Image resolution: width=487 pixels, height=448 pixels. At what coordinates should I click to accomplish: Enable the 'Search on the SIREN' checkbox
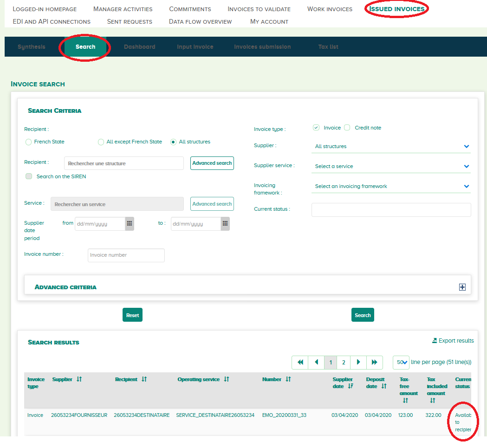point(28,176)
